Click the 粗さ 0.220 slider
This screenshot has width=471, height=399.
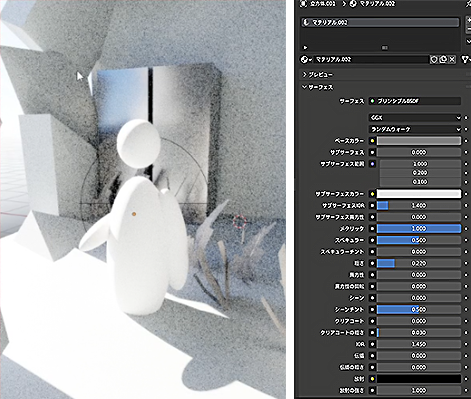click(419, 263)
